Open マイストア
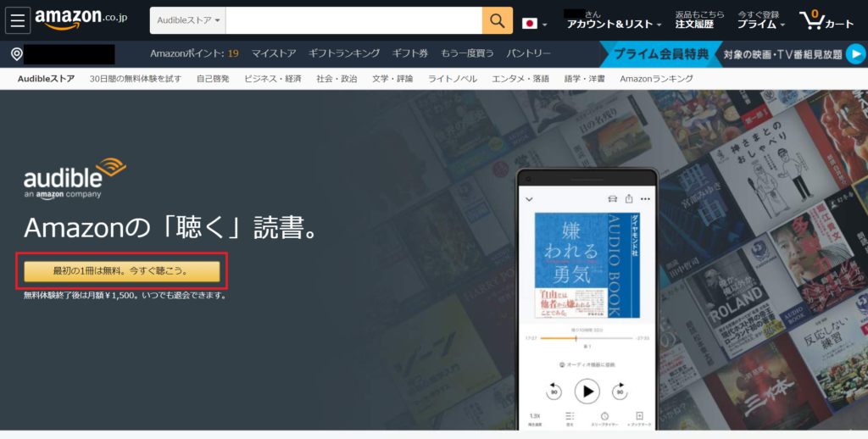The image size is (868, 439). (x=274, y=53)
